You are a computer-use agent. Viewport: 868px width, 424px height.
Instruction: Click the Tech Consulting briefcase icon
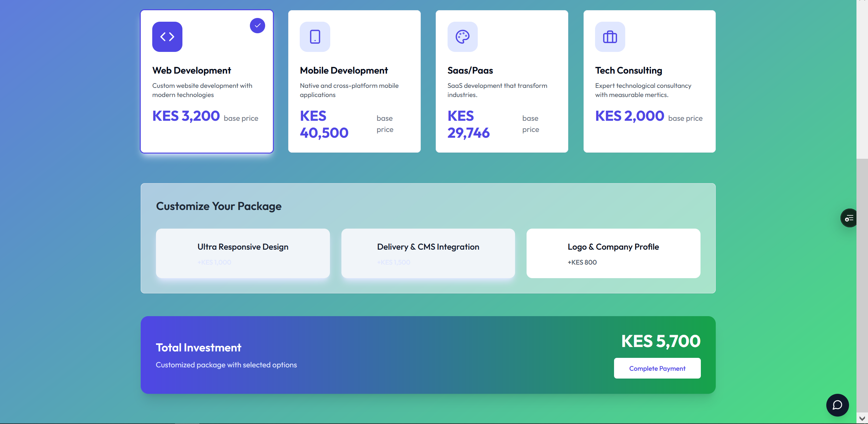(610, 37)
